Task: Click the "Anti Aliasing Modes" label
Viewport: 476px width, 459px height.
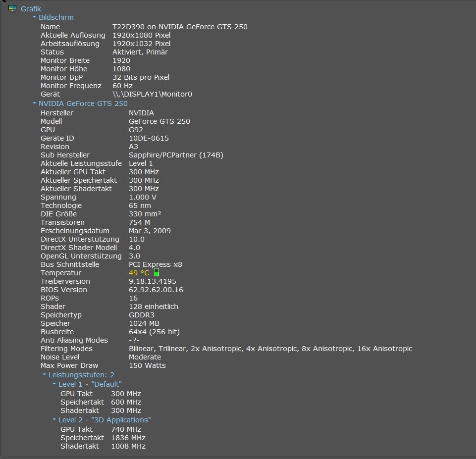Action: tap(74, 340)
